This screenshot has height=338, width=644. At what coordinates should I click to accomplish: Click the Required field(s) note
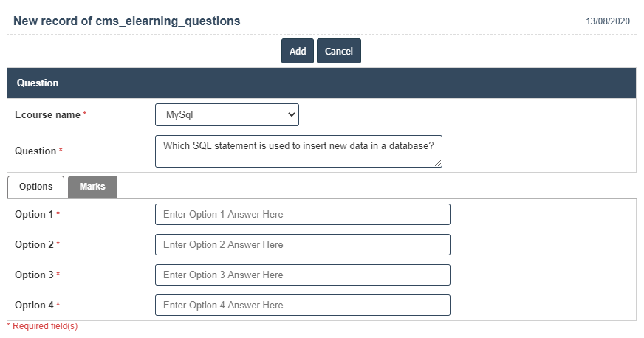[43, 326]
